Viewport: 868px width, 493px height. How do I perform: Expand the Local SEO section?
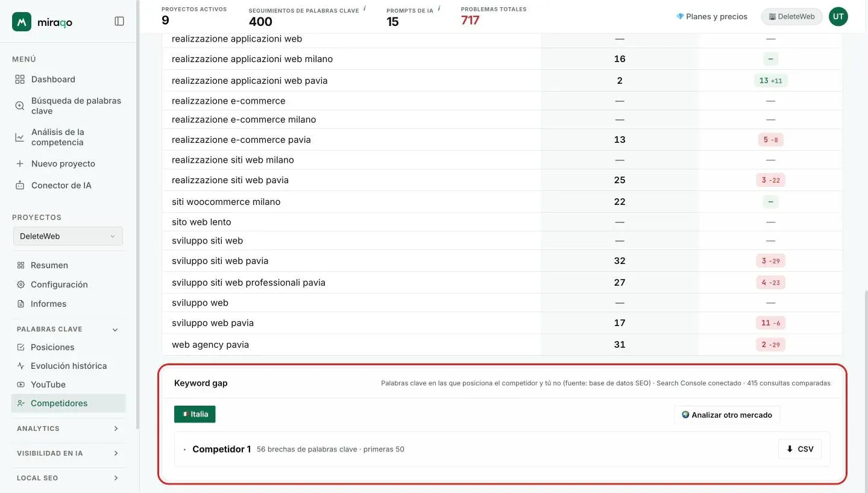116,478
